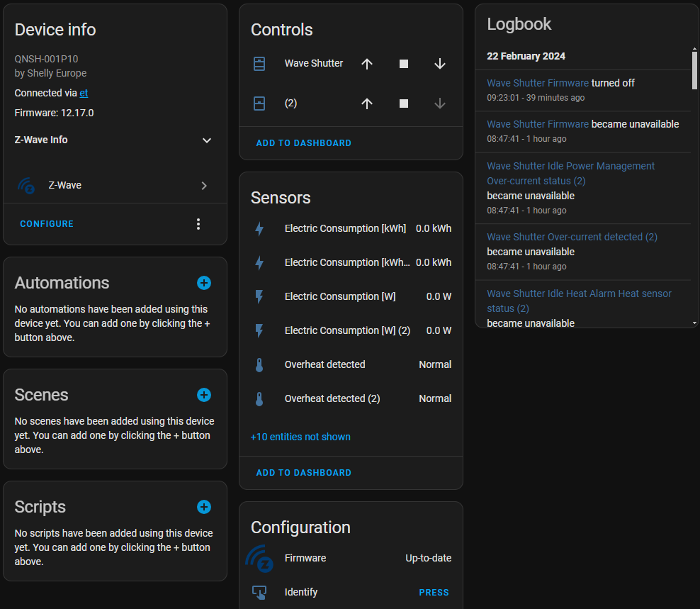Add a new automation with plus button
This screenshot has height=609, width=700.
coord(204,283)
